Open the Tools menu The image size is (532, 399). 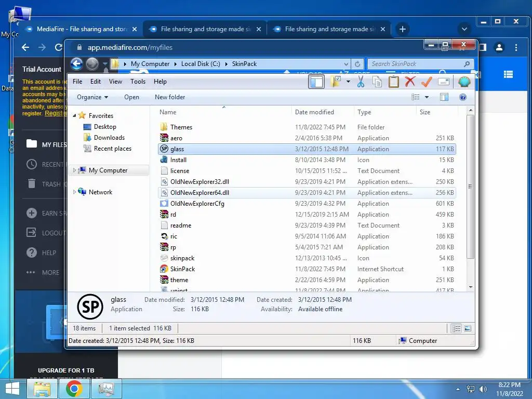click(138, 82)
